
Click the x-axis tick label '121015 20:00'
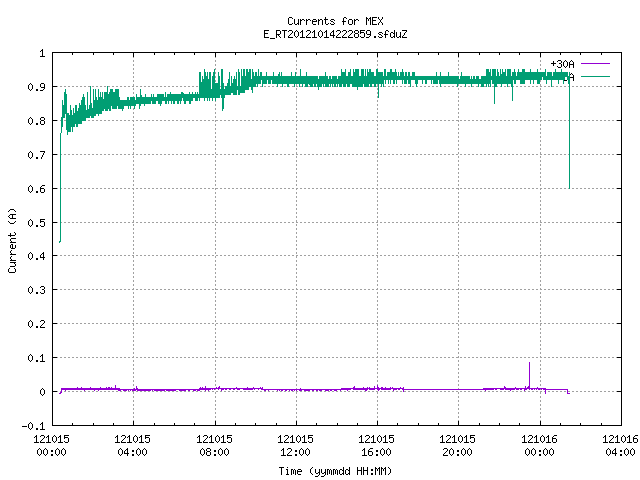point(458,446)
